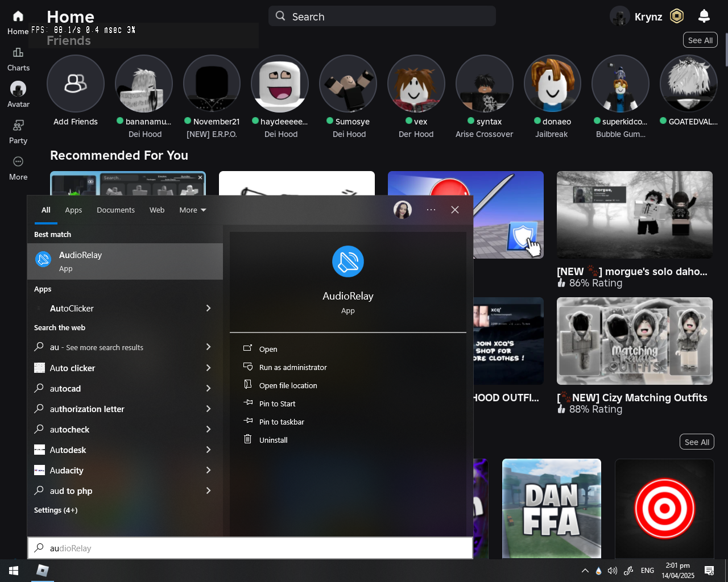Viewport: 728px width, 582px height.
Task: Click the water drop tray icon
Action: pyautogui.click(x=598, y=571)
